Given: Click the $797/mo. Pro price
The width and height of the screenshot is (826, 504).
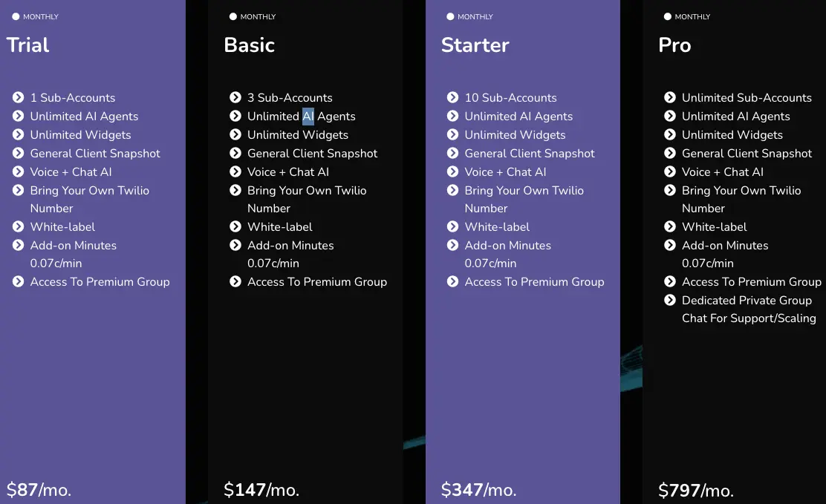Looking at the screenshot, I should coord(696,491).
